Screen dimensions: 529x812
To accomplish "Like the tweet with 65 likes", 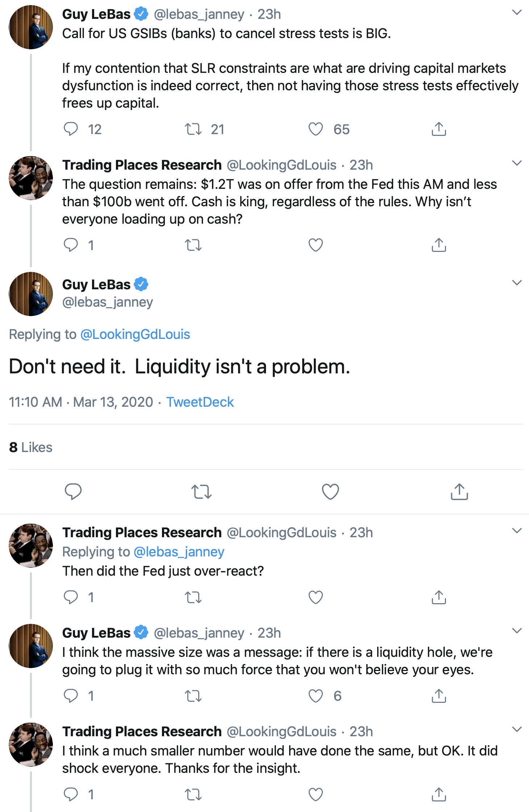I will click(316, 129).
